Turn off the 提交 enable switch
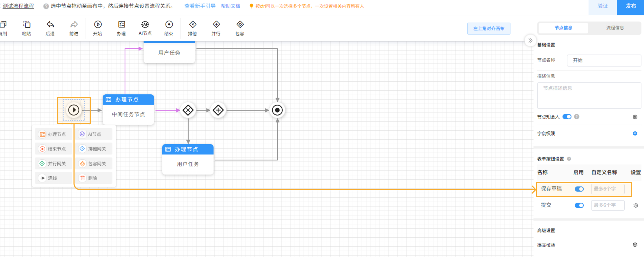The width and height of the screenshot is (644, 257). pos(579,205)
